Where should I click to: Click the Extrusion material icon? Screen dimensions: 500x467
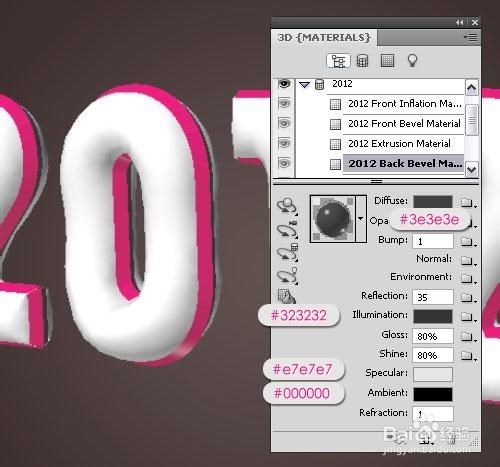pos(335,144)
